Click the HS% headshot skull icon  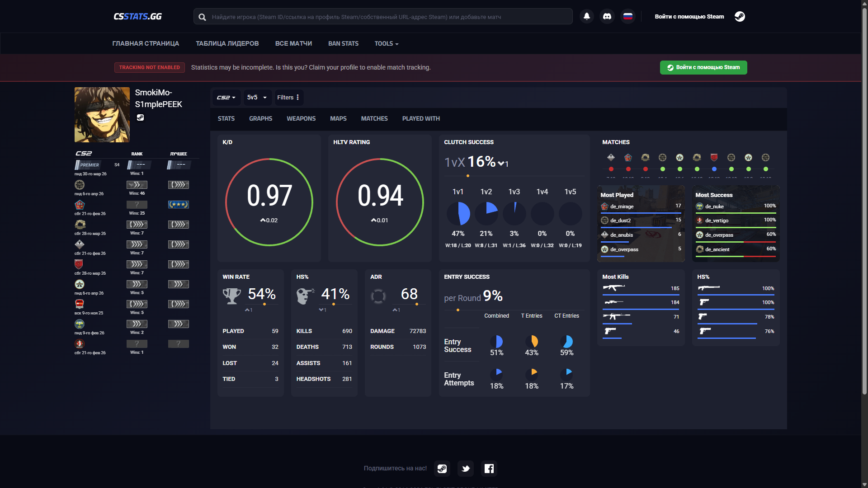(305, 296)
